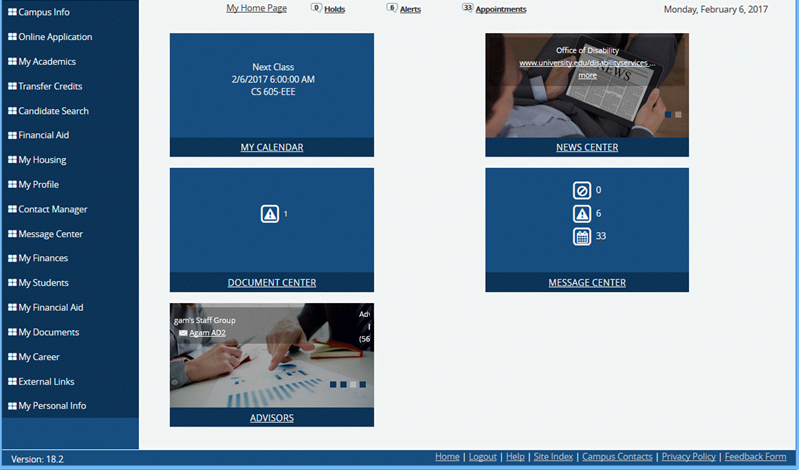Click the appointments calendar icon in Message Center

(581, 237)
